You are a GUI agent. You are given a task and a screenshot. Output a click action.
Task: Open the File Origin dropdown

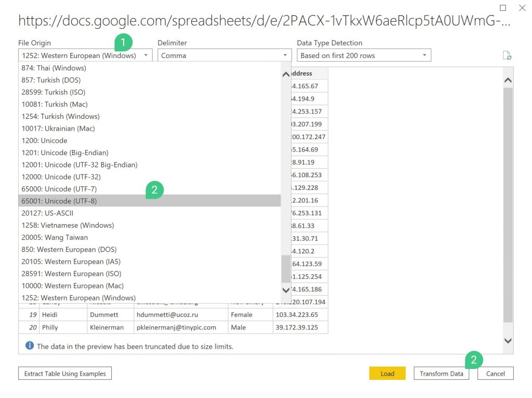point(85,56)
